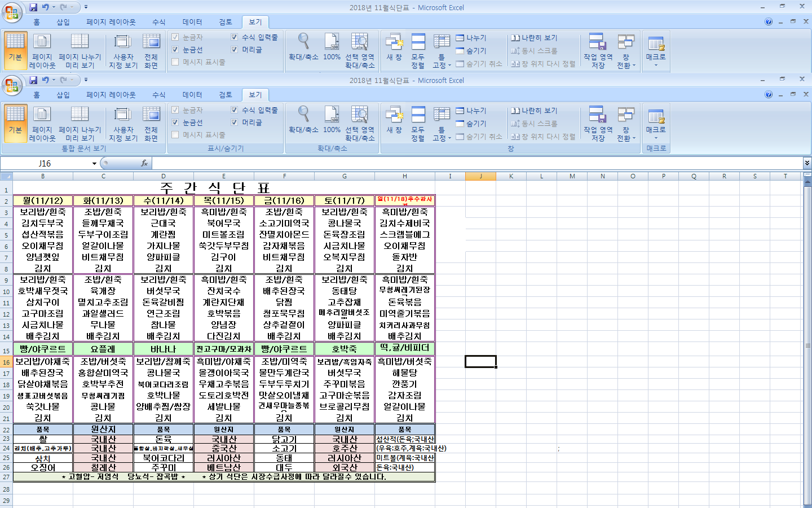Click the fx insert function icon
This screenshot has height=508, width=812.
(144, 163)
